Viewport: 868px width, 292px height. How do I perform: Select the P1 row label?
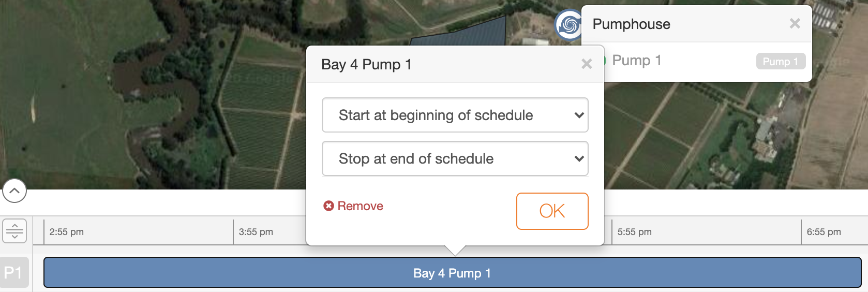point(13,272)
